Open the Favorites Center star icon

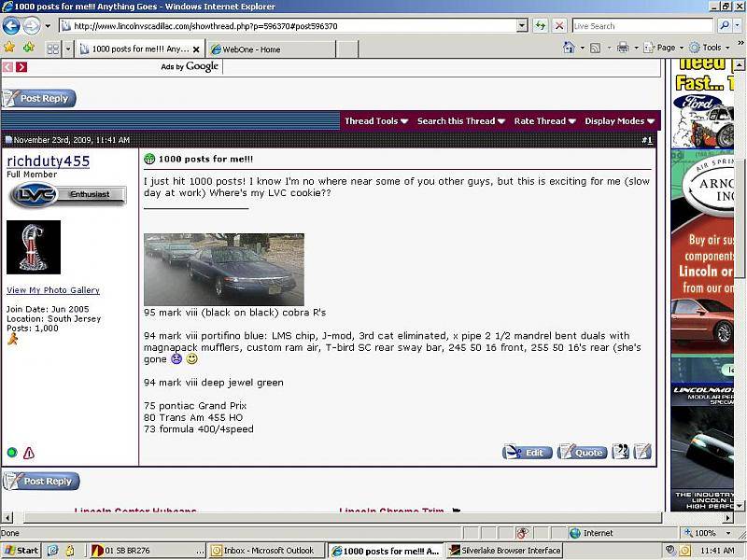tap(9, 48)
